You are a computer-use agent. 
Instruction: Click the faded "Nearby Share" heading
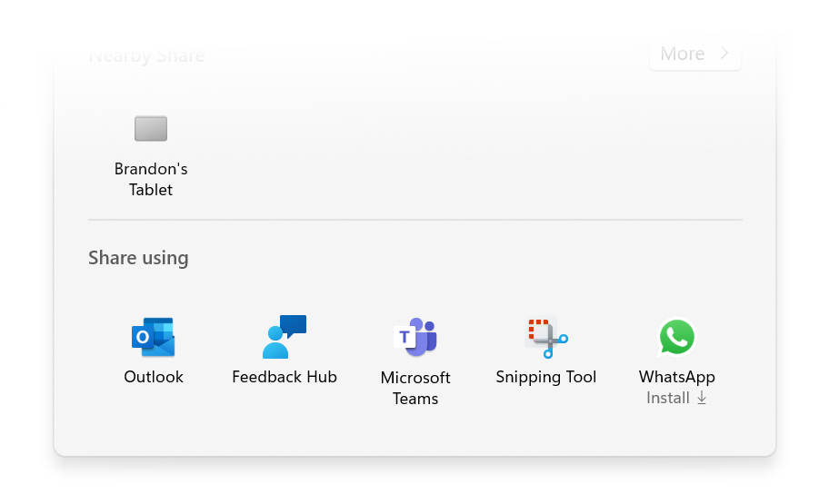tap(146, 55)
